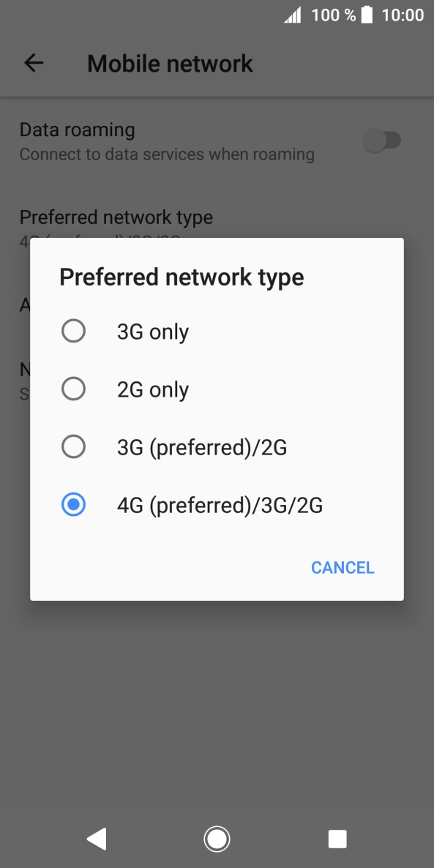Tap the home circle navigation button
Viewport: 434px width, 868px height.
pyautogui.click(x=217, y=839)
